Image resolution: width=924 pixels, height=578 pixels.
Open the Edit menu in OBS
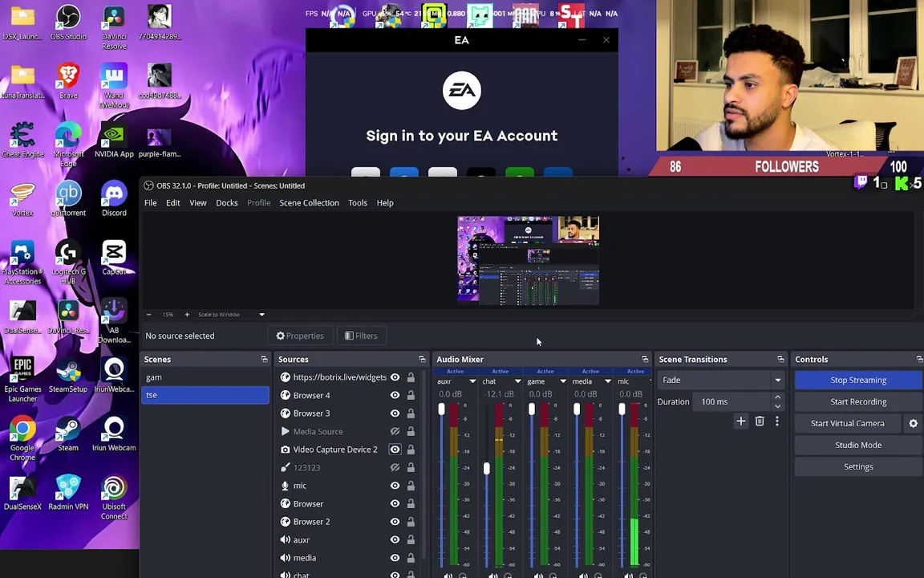172,203
